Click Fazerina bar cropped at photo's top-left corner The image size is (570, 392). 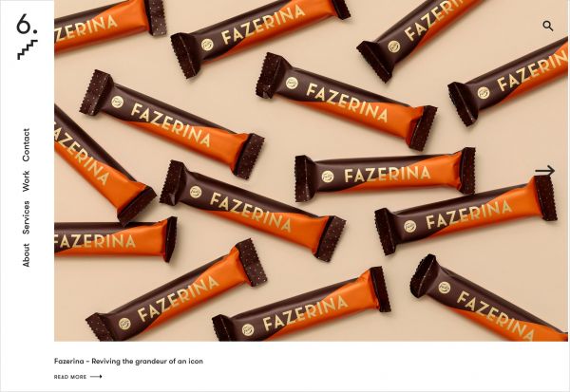click(109, 23)
